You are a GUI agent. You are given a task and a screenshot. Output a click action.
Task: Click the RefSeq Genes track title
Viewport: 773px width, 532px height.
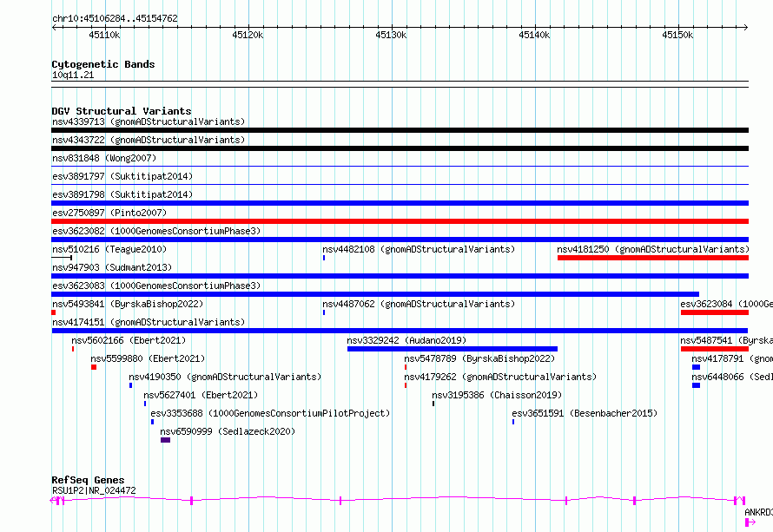(88, 480)
